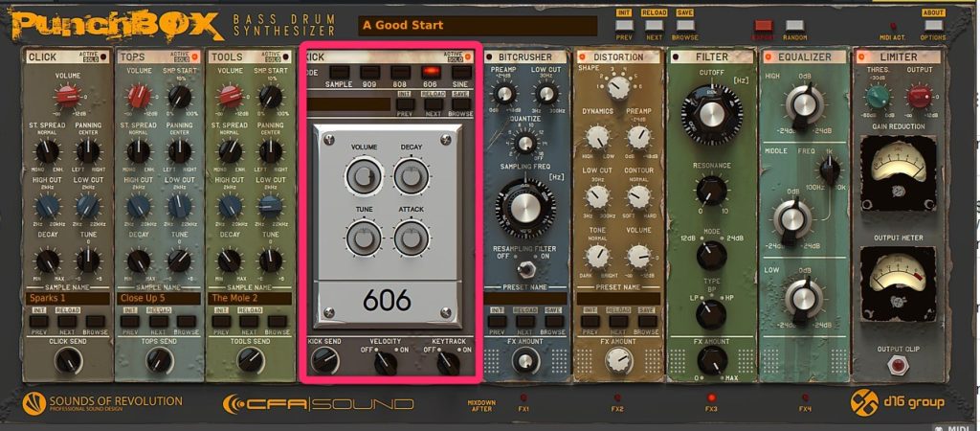980x431 pixels.
Task: Click the Filter Cutoff knob
Action: click(710, 114)
